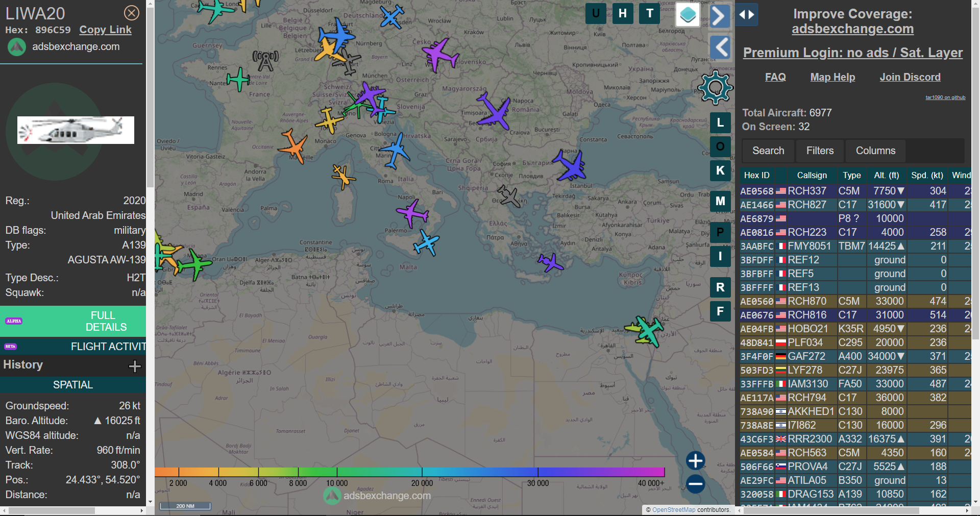Image resolution: width=980 pixels, height=516 pixels.
Task: Toggle the M map option button
Action: tap(720, 201)
